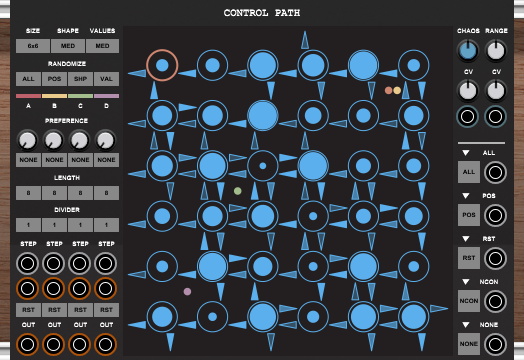Click the DIVIDER value 1 for sequence B

click(54, 225)
